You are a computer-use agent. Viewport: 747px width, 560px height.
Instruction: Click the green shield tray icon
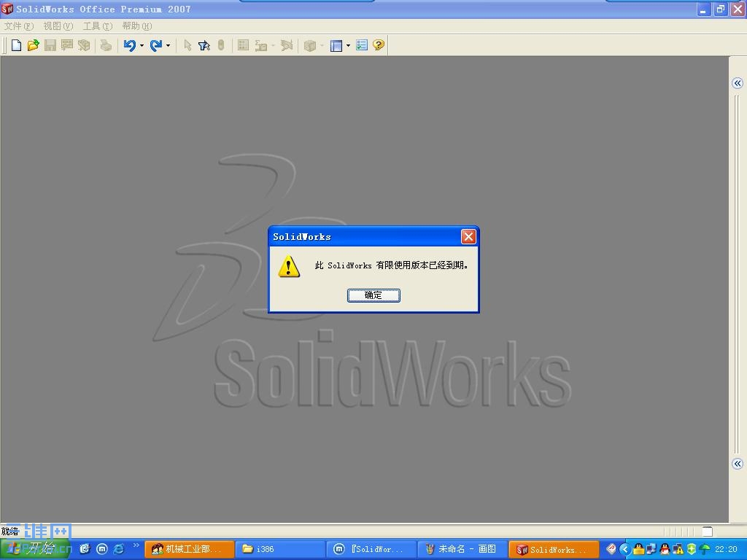692,549
